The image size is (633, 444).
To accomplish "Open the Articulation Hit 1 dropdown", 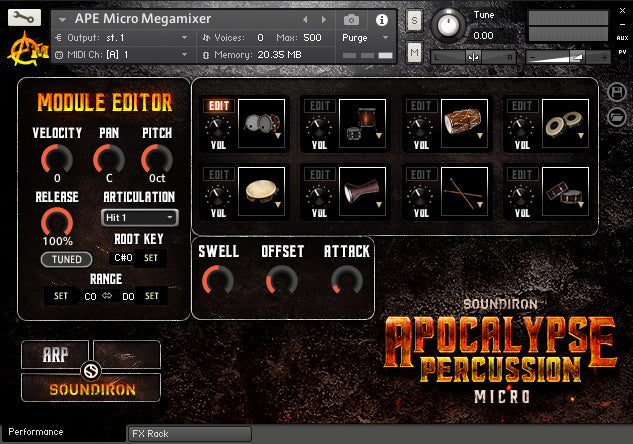I will click(x=140, y=217).
